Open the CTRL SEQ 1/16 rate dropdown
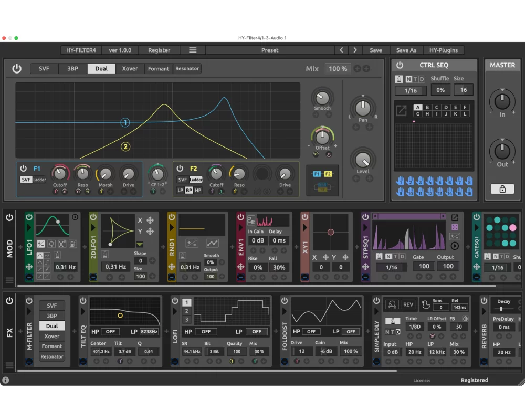525x420 pixels. tap(411, 90)
